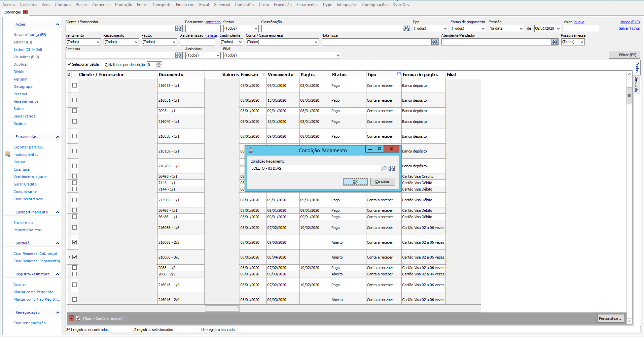Open grid column chooser icon
The width and height of the screenshot is (644, 337).
pyautogui.click(x=69, y=74)
